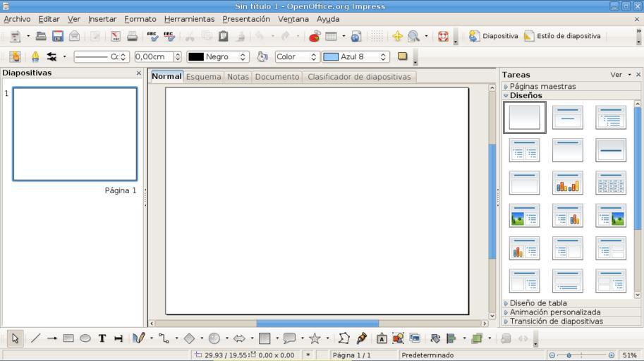Click the Line arrow with end tool
644x361 pixels.
click(51, 338)
